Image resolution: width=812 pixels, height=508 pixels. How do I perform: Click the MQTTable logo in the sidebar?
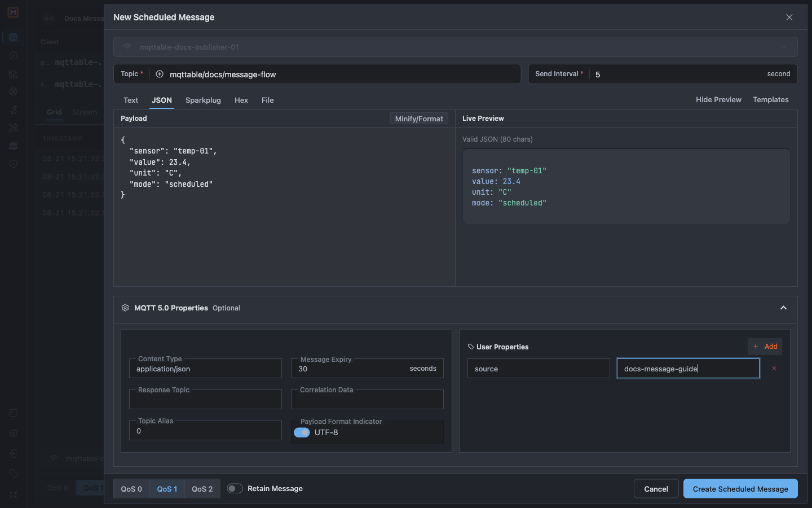(13, 12)
